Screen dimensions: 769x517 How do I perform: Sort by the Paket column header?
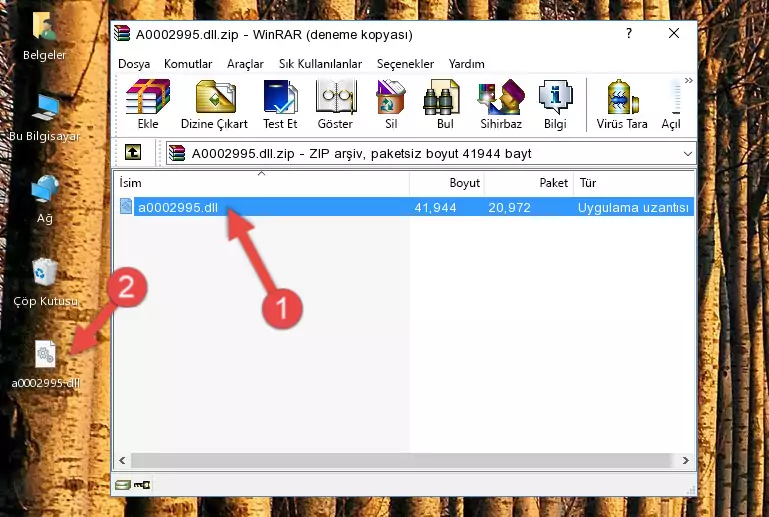click(x=529, y=183)
